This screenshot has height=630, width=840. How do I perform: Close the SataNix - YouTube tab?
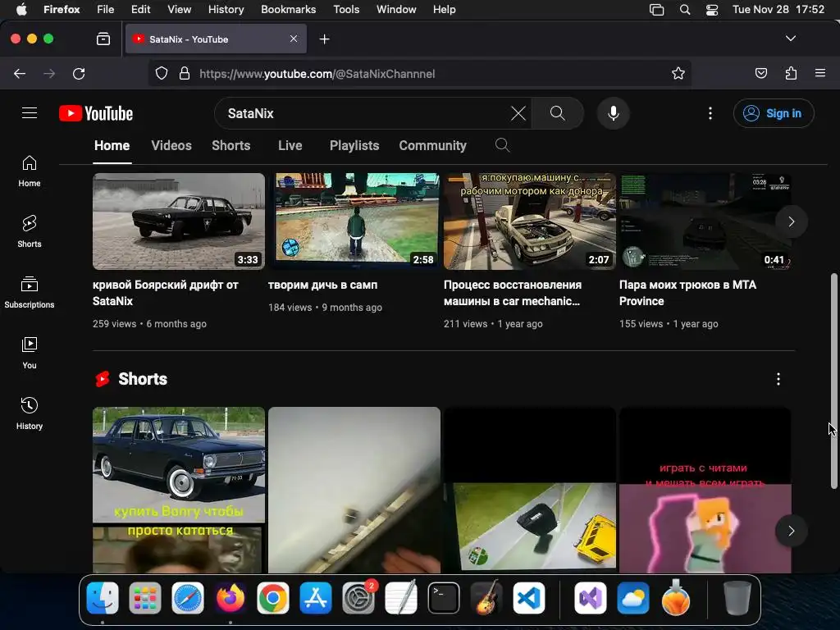point(294,39)
